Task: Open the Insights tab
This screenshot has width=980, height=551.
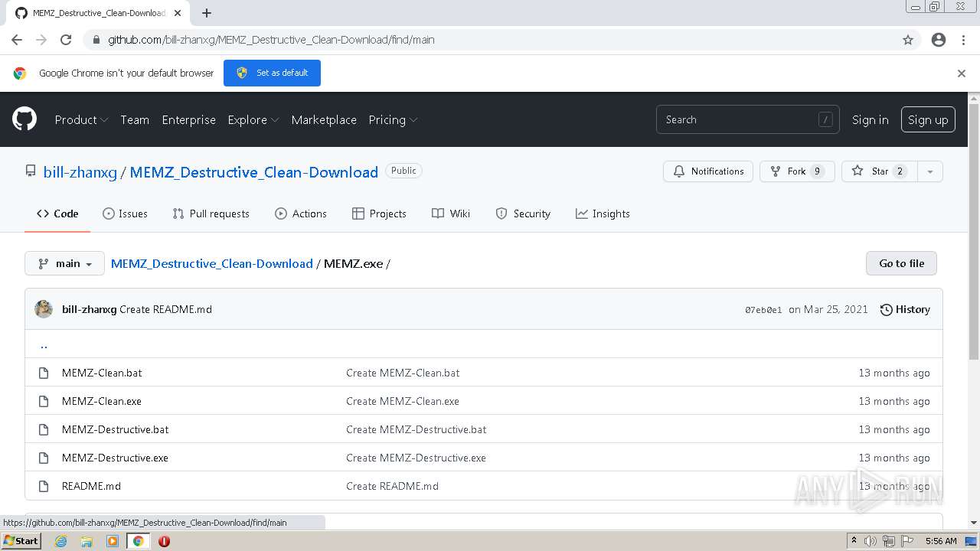Action: point(603,214)
